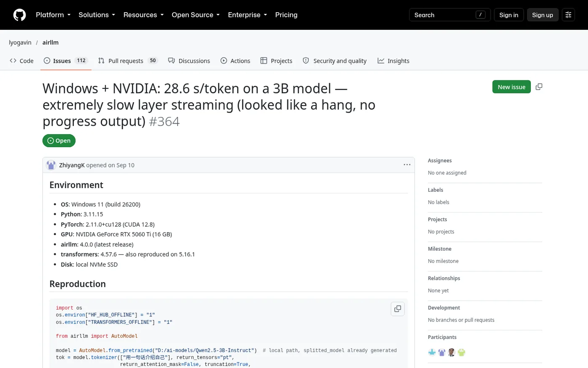The height and width of the screenshot is (368, 588).
Task: Open the airllm repository link
Action: click(50, 42)
